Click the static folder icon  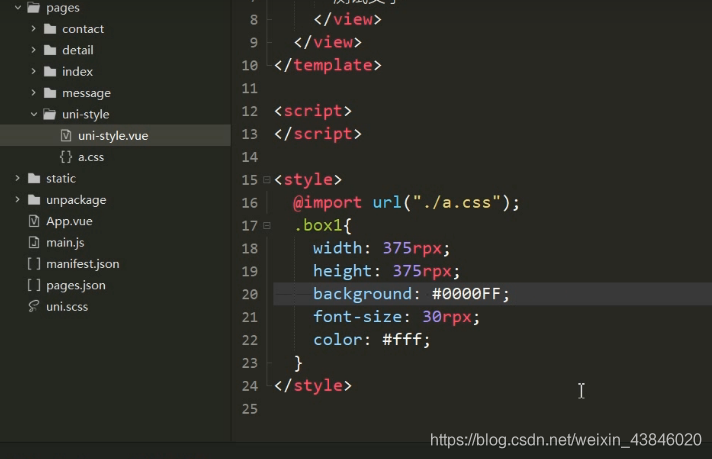[x=34, y=178]
